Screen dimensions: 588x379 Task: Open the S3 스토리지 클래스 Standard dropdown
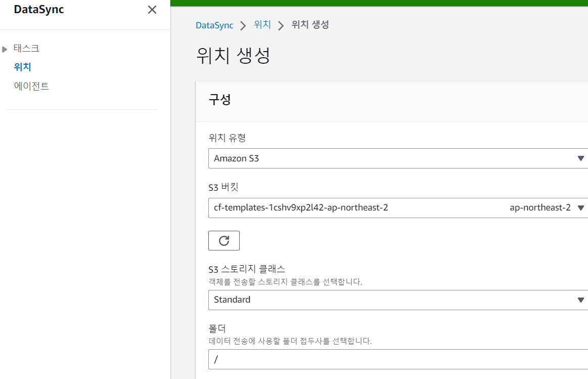tap(398, 300)
